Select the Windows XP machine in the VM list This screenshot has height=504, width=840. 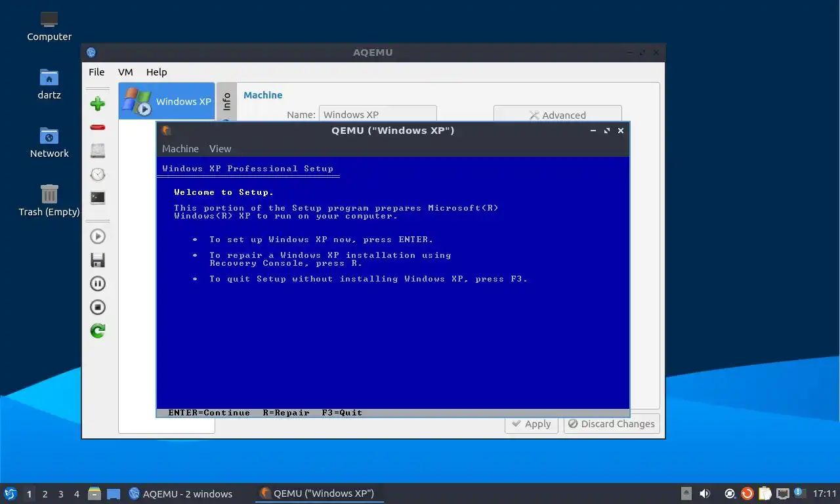pos(167,101)
